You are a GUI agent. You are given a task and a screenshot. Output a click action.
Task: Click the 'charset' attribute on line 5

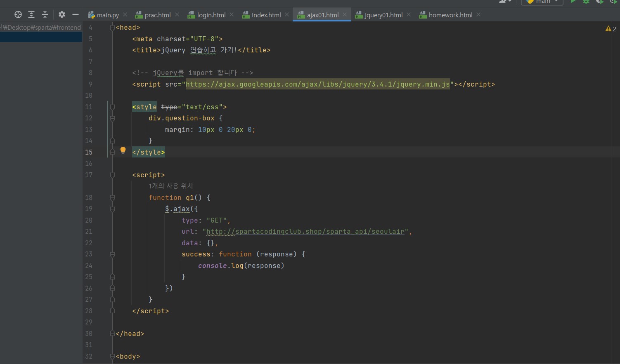[x=171, y=39]
